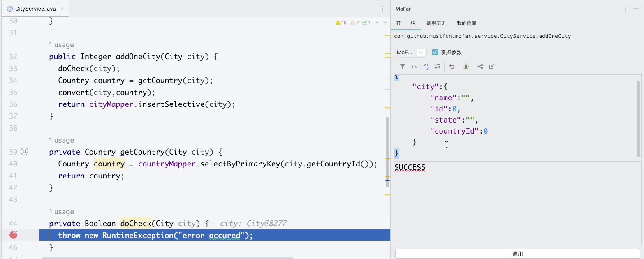Go to next highlighted error arrow
Viewport: 644px width, 259px height.
(x=385, y=23)
